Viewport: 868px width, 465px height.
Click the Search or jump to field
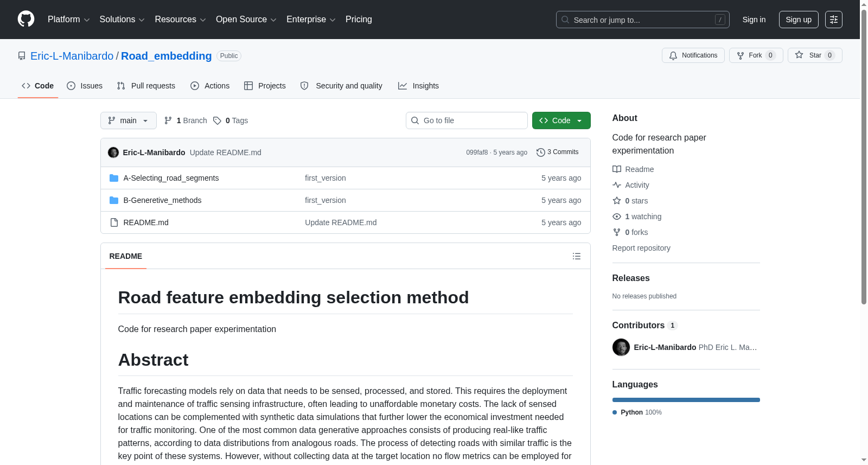(643, 20)
